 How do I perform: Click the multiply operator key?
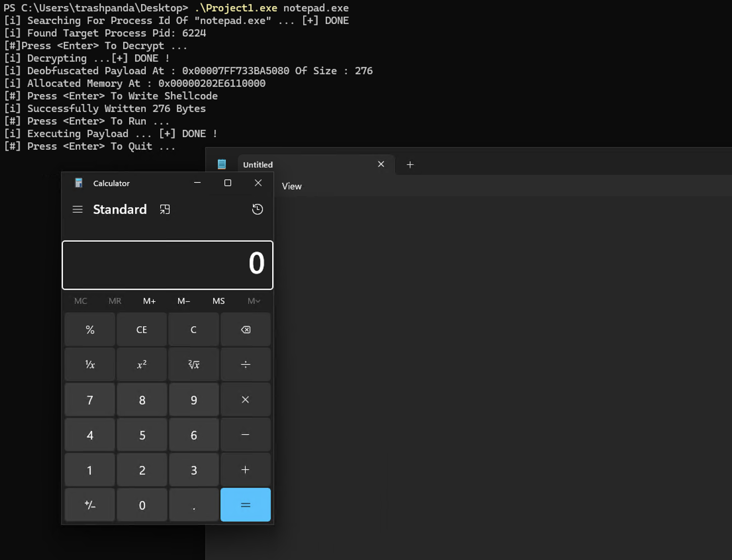click(245, 400)
